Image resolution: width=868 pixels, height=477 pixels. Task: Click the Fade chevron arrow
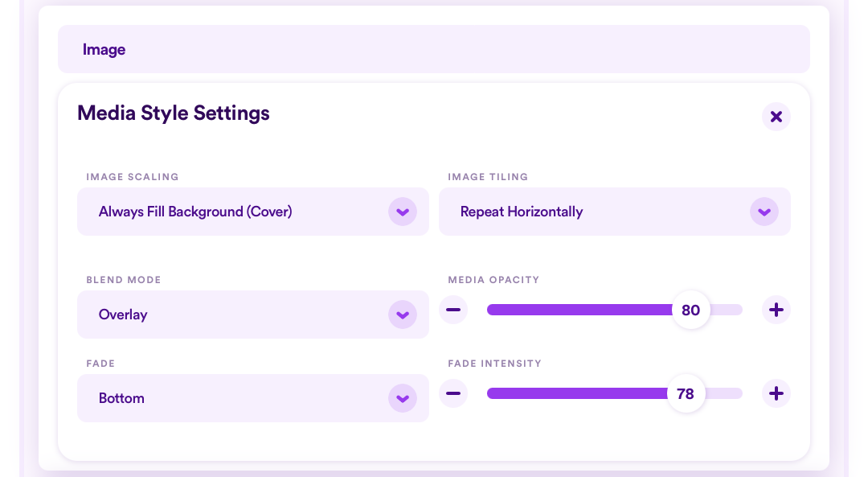403,398
